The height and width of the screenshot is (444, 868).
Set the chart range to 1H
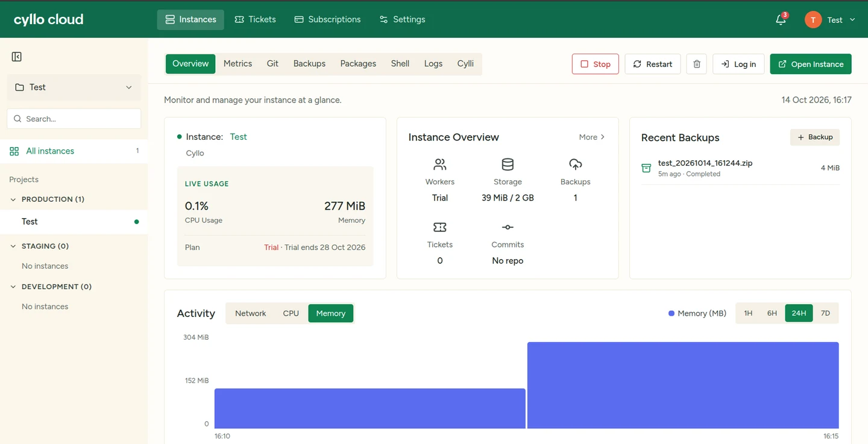748,313
